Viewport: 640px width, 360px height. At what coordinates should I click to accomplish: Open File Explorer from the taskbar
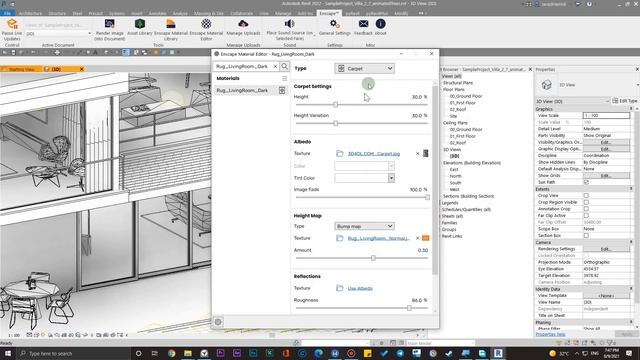click(x=188, y=353)
